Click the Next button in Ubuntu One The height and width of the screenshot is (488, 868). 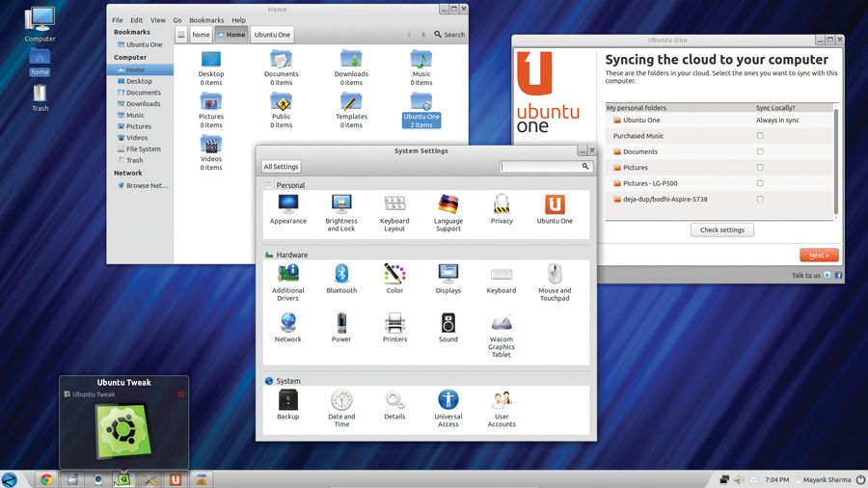[x=819, y=255]
